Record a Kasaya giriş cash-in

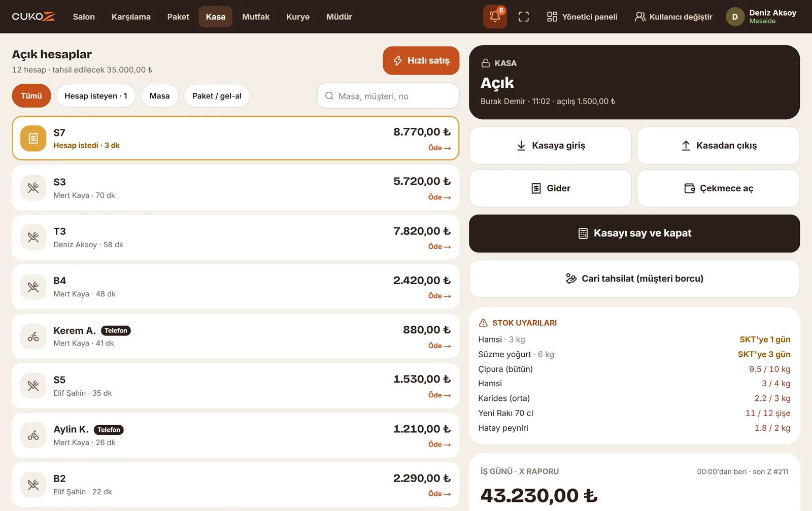[x=550, y=146]
